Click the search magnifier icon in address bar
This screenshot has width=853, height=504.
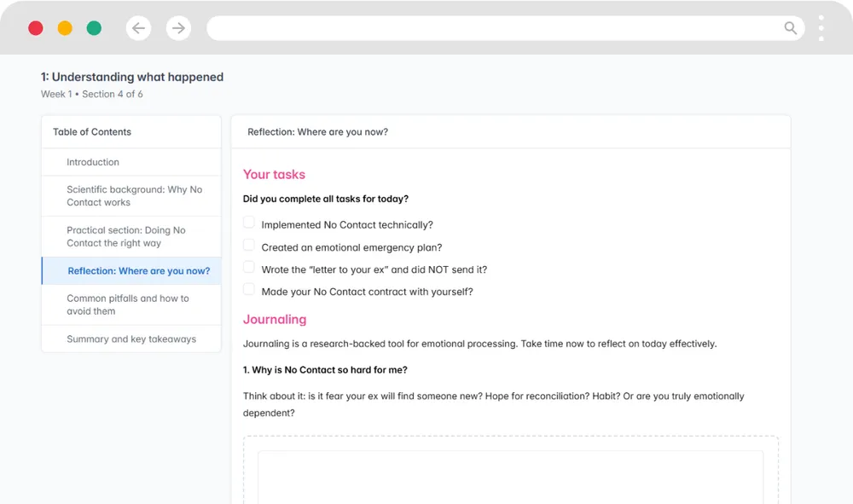[x=791, y=28]
